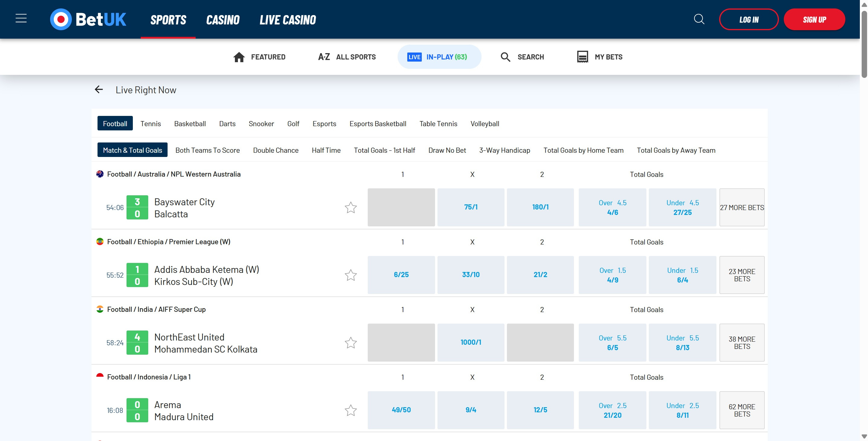This screenshot has width=868, height=441.
Task: Pick Over 2.5 at 21/20 odds
Action: pyautogui.click(x=612, y=410)
